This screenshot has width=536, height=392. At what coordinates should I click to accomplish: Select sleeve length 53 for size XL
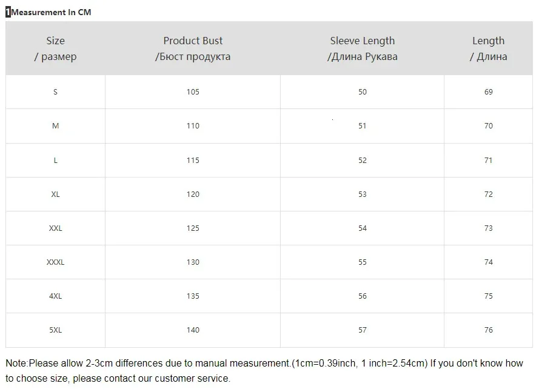tap(363, 194)
